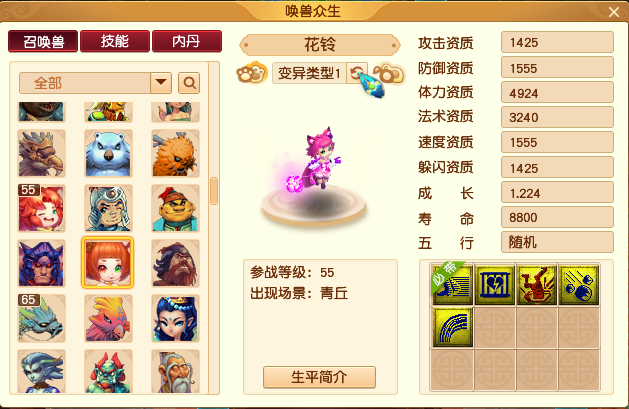Select the skill icon marked 必带
Image resolution: width=629 pixels, height=409 pixels.
[x=452, y=285]
